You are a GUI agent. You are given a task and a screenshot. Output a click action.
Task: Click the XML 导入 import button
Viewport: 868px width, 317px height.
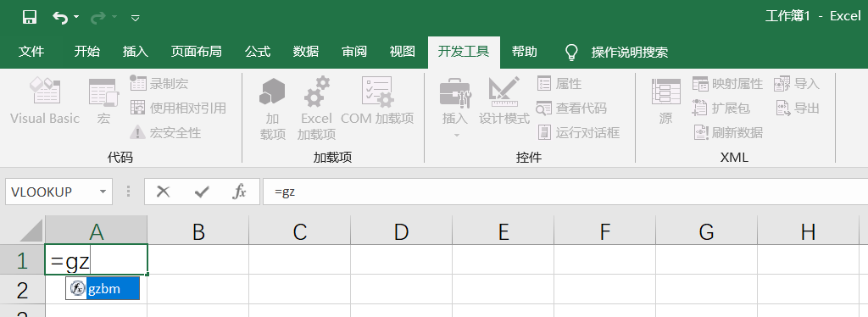[797, 84]
